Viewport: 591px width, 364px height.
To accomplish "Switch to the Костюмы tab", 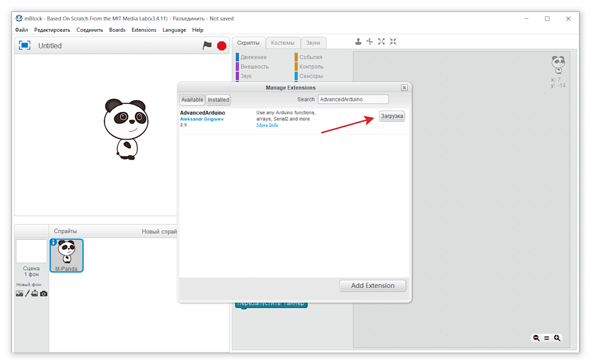I will 283,43.
